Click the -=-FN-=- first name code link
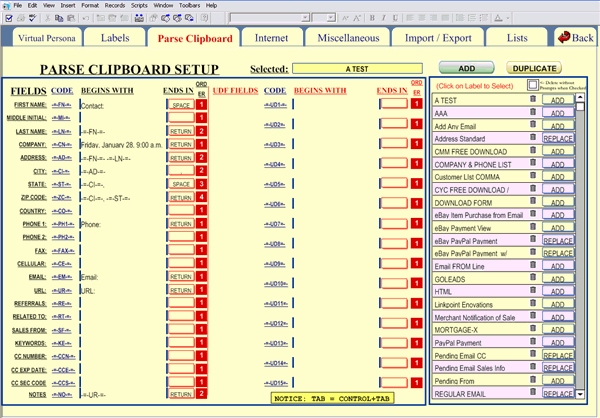Viewport: 600px width, 418px height. pyautogui.click(x=62, y=105)
